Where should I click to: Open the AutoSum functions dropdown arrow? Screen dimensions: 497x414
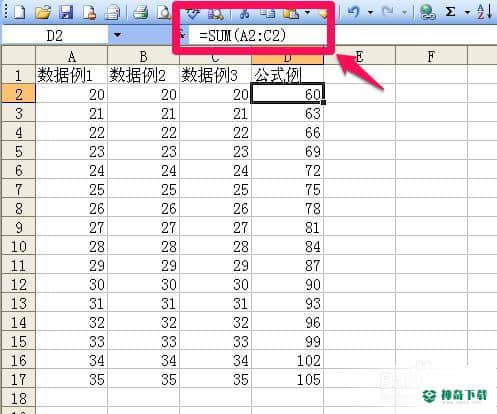(x=467, y=13)
